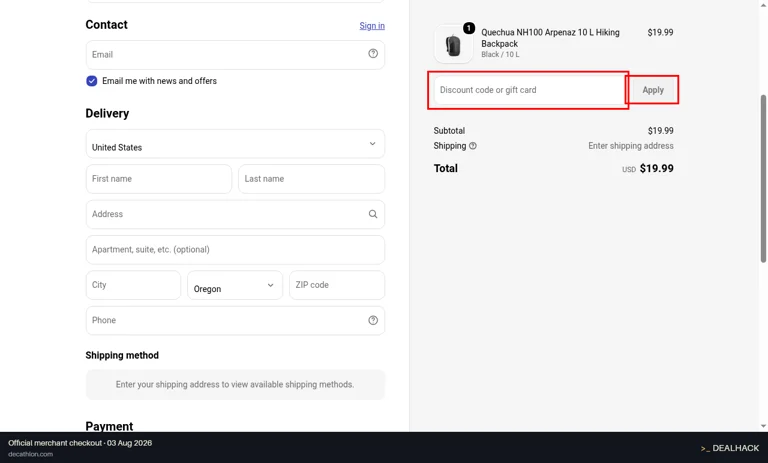Focus the First name field
The height and width of the screenshot is (463, 768).
click(159, 179)
